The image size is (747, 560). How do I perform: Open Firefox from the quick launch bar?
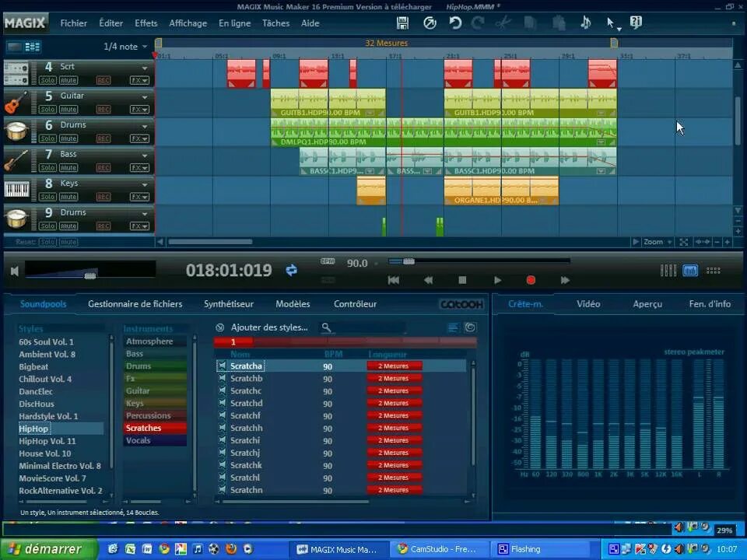coord(231,548)
